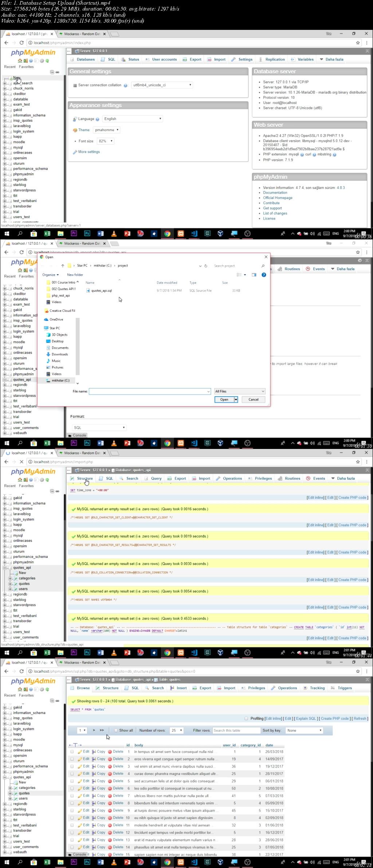The width and height of the screenshot is (373, 868).
Task: Switch to the User accounts tab
Action: point(161,59)
